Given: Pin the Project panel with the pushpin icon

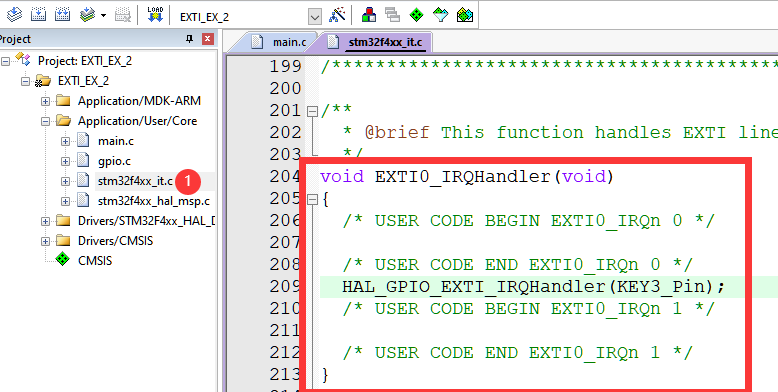Looking at the screenshot, I should [x=189, y=39].
